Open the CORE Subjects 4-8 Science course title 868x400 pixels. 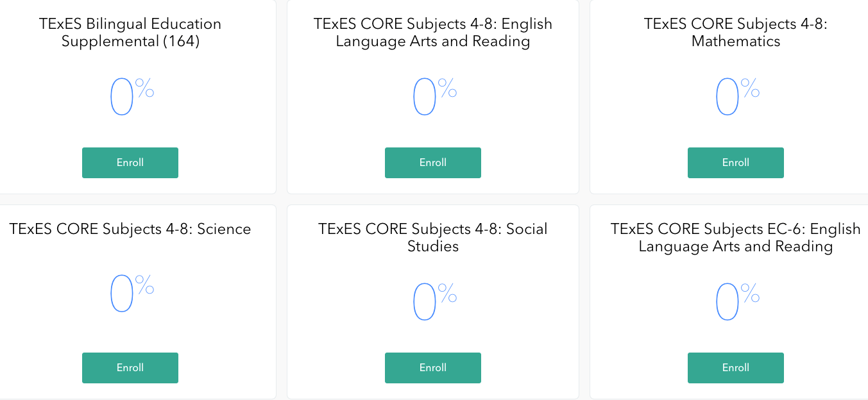coord(130,229)
